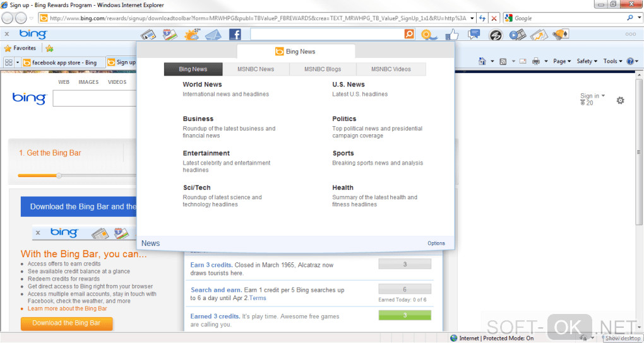644x343 pixels.
Task: Open the Tools menu dropdown
Action: tap(613, 61)
